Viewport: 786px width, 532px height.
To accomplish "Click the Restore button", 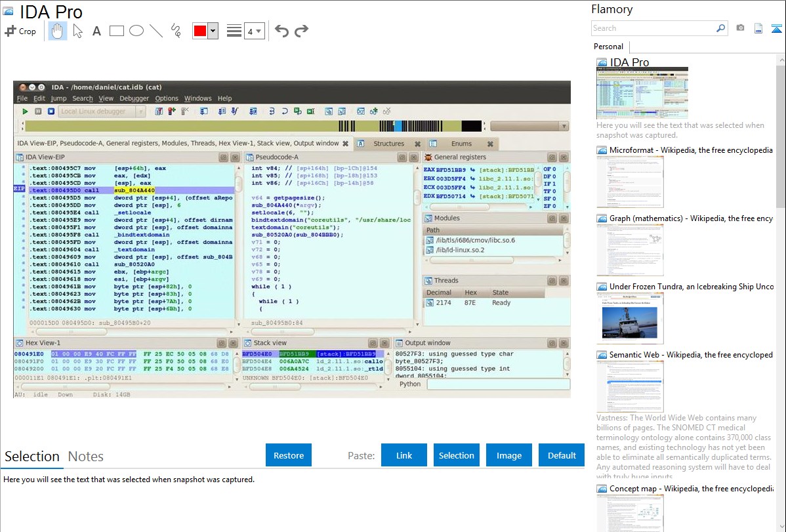I will point(289,455).
